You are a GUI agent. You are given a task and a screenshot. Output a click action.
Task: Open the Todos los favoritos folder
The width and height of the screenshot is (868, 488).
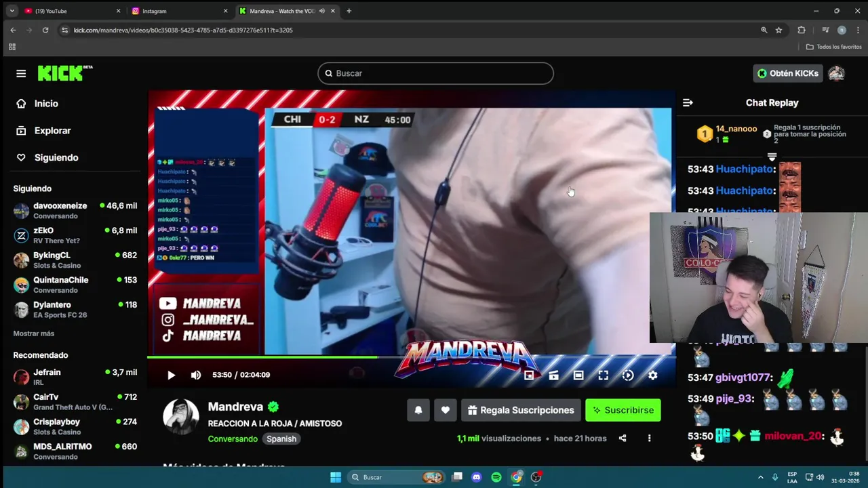(x=834, y=47)
